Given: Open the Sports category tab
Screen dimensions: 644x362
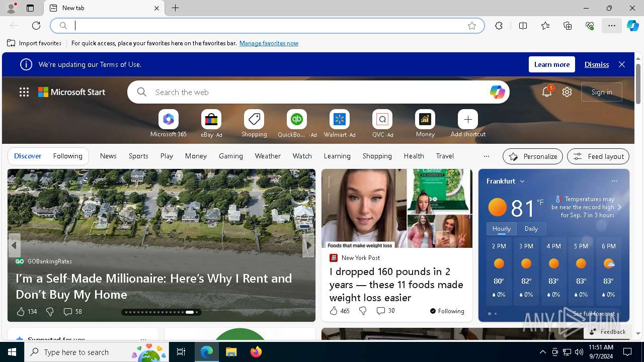Looking at the screenshot, I should [x=138, y=156].
